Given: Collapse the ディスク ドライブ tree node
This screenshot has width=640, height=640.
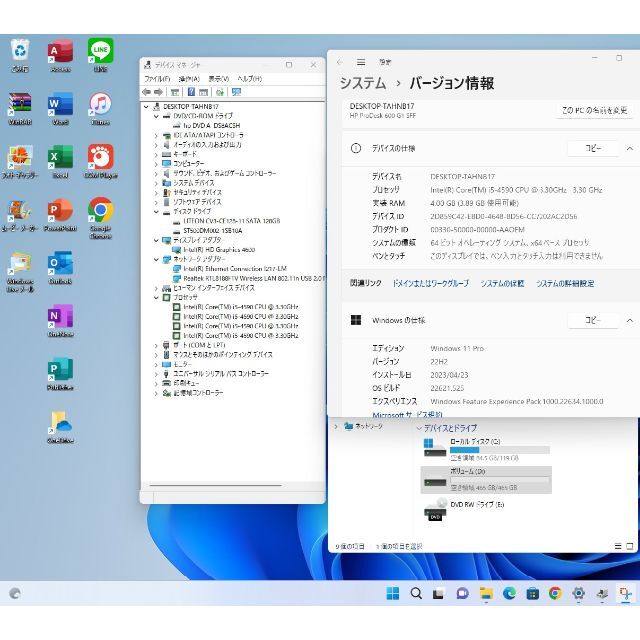Looking at the screenshot, I should point(156,211).
